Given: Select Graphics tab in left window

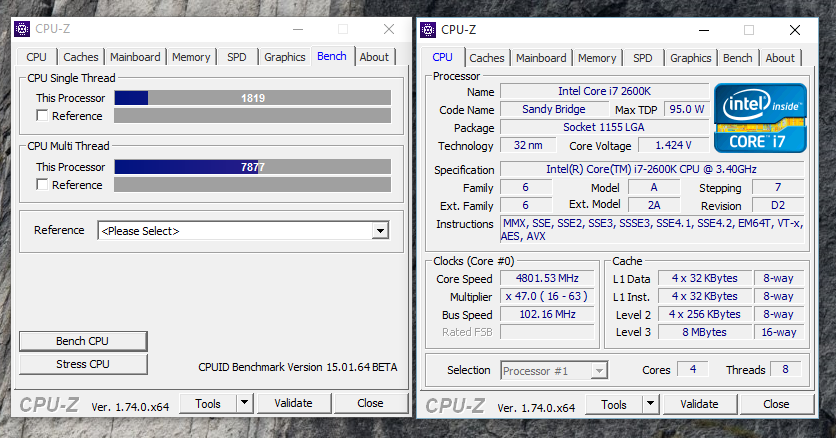Looking at the screenshot, I should pos(285,57).
